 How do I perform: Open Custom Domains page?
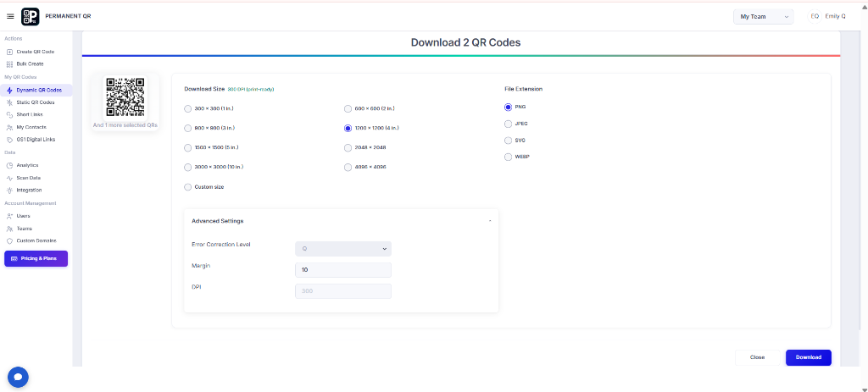click(36, 241)
